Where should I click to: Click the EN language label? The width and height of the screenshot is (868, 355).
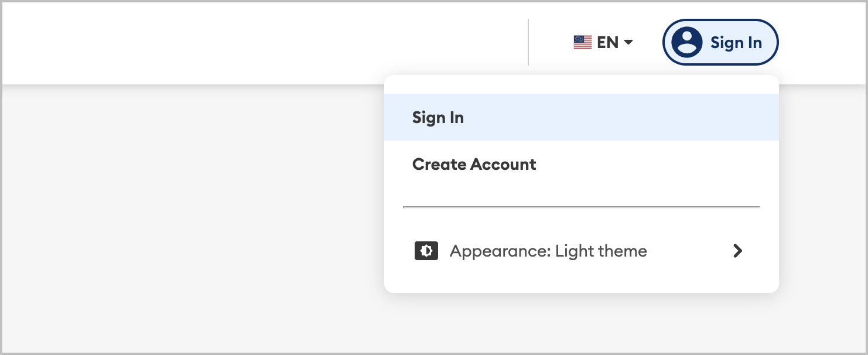pos(607,42)
